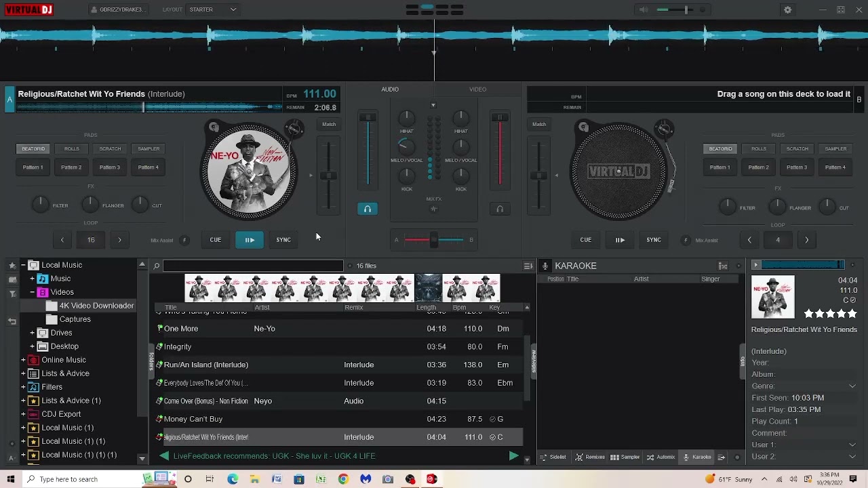Open VirtualDJ settings gear

click(787, 9)
